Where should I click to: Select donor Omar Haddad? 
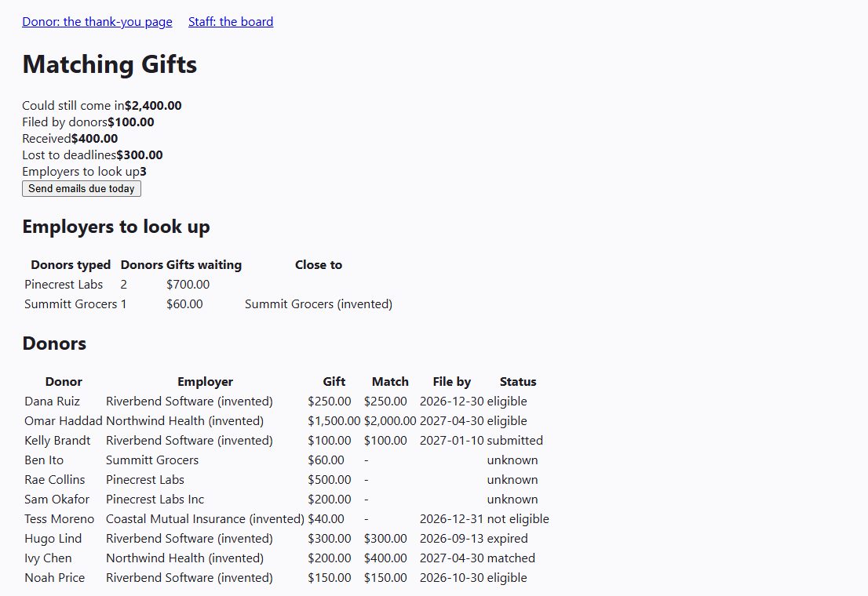tap(64, 421)
